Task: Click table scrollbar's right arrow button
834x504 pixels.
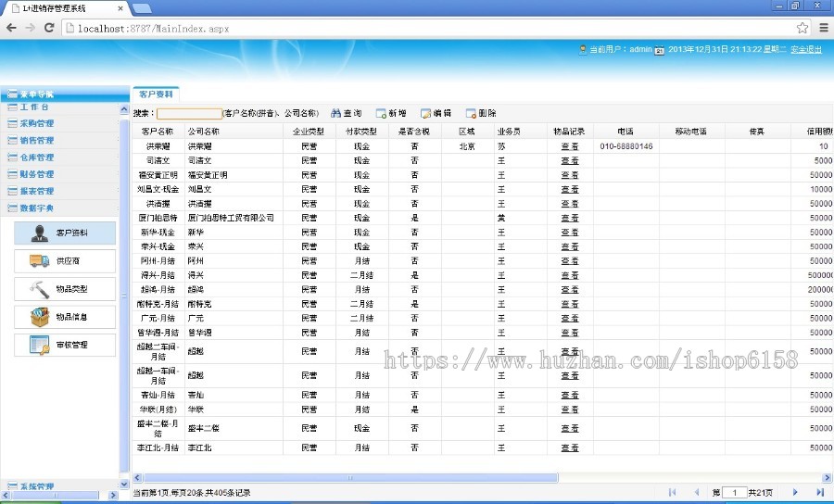Action: (828, 477)
